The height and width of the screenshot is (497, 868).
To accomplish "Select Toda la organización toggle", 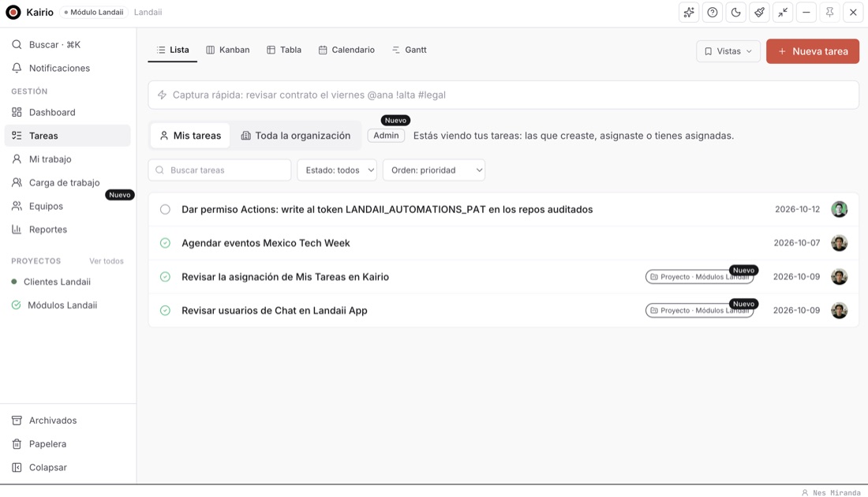I will [x=296, y=136].
